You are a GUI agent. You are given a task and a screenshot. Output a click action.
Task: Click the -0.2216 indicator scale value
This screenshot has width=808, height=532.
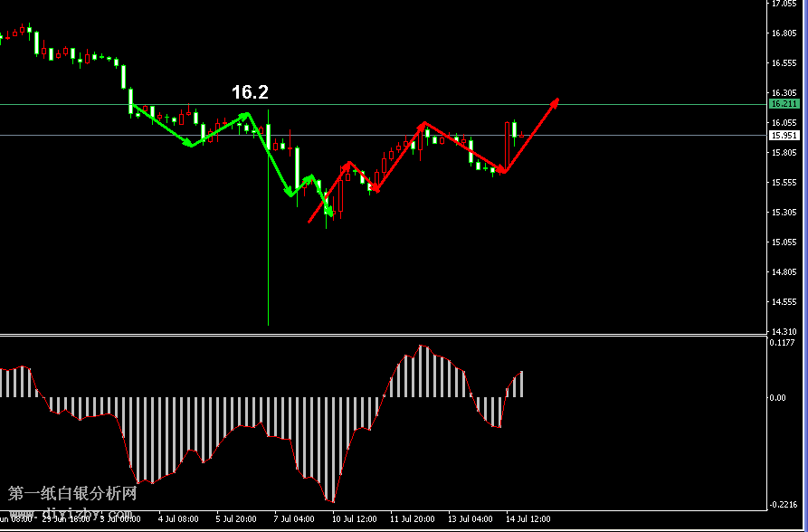pyautogui.click(x=782, y=505)
